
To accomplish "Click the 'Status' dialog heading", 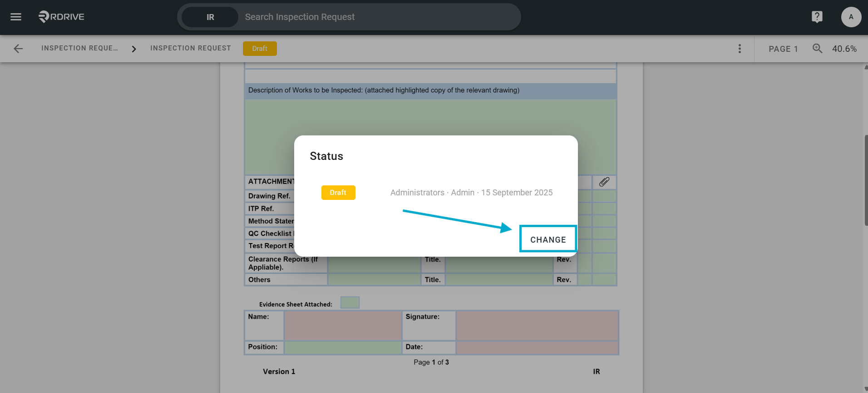I will pos(326,156).
